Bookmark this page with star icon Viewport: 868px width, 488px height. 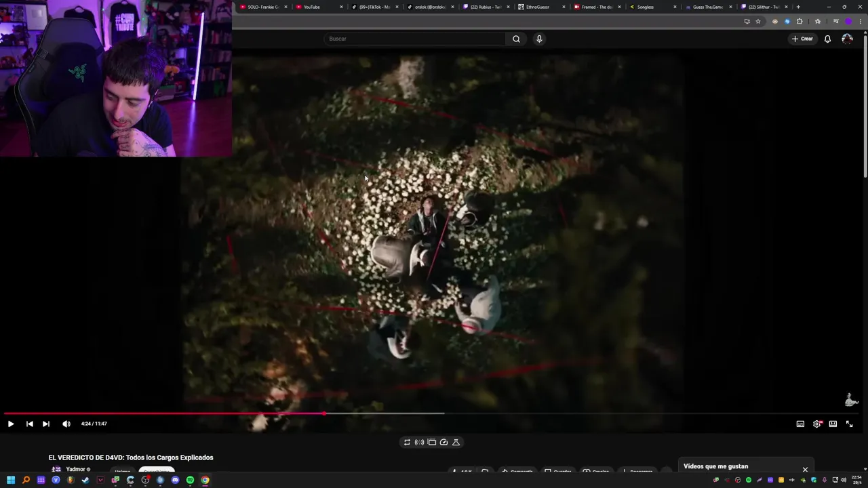[758, 22]
